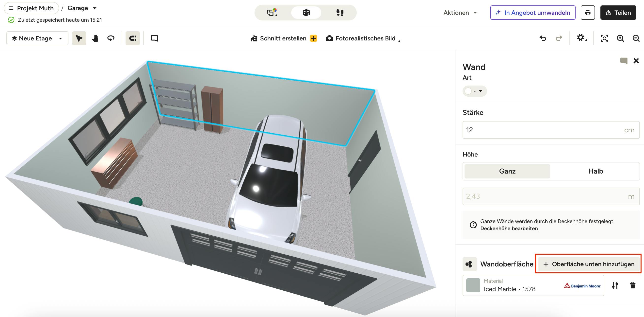Click Fotorealistisches Bild

point(365,38)
